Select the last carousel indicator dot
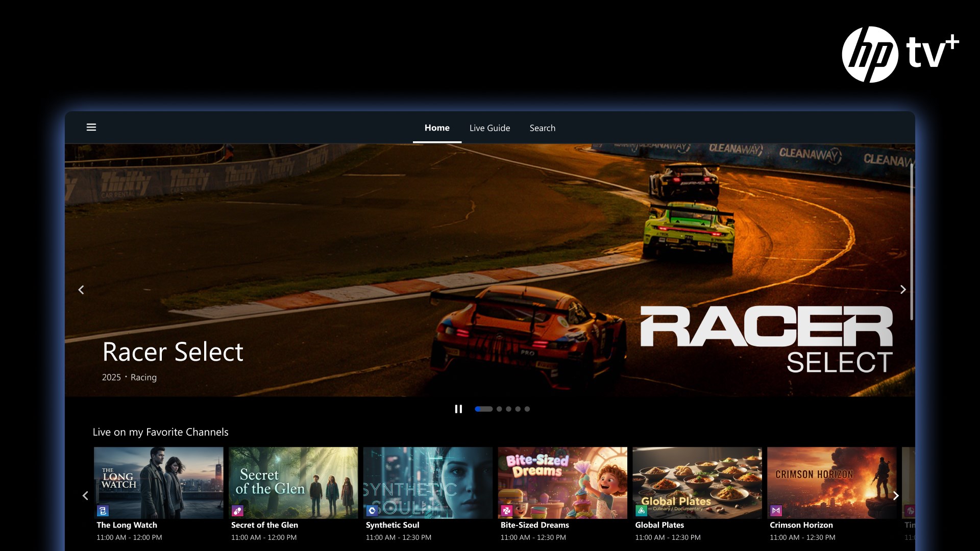 526,409
